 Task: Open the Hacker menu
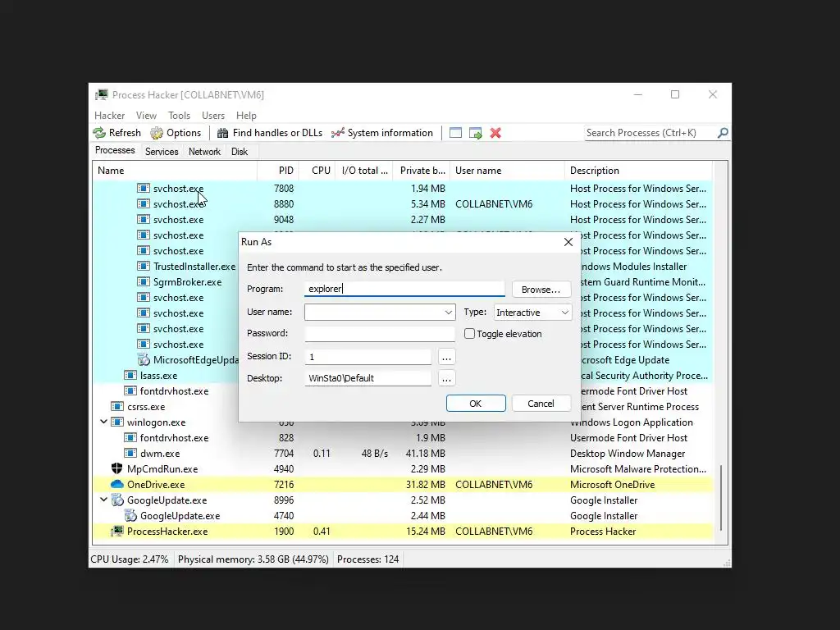point(109,116)
